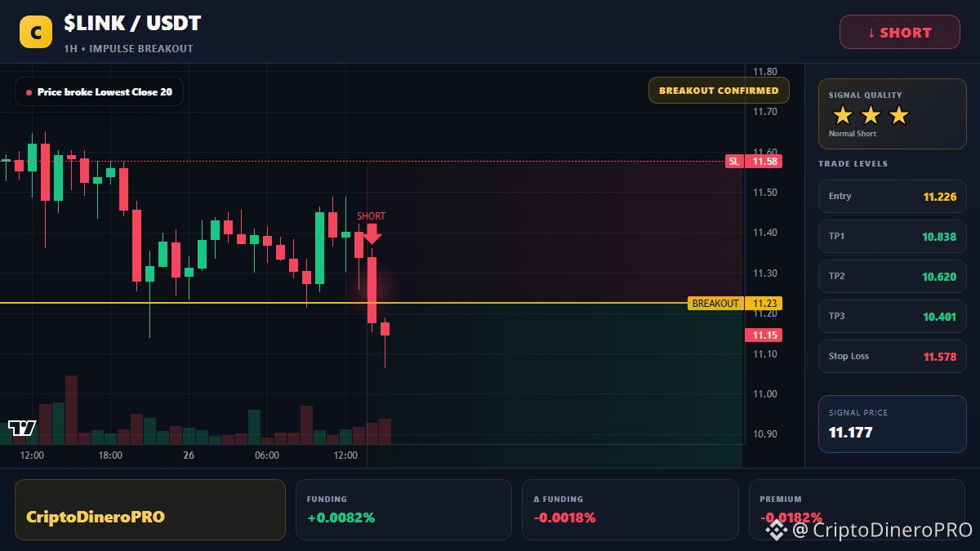Click the 10.90 price axis label
The image size is (980, 551).
tap(765, 434)
